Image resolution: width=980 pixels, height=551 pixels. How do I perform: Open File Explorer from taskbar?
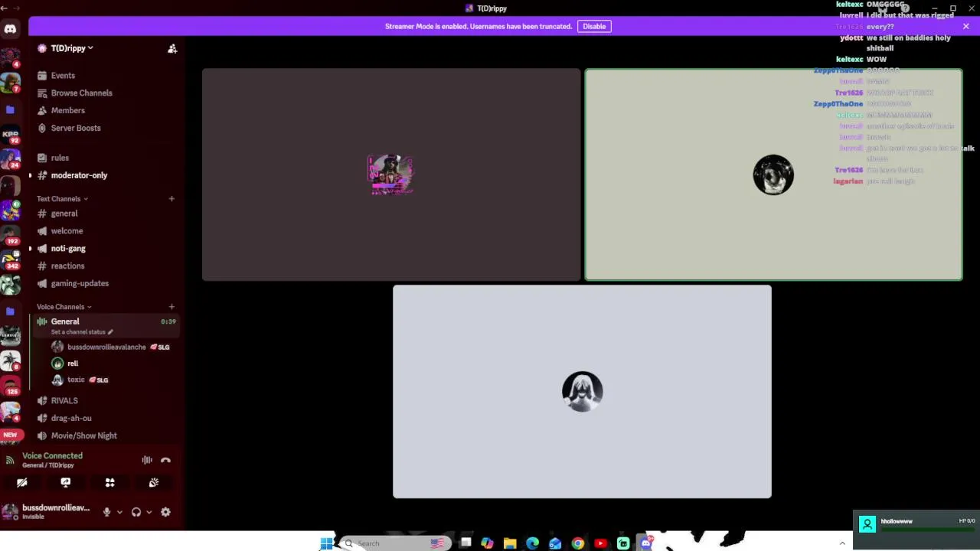point(510,543)
